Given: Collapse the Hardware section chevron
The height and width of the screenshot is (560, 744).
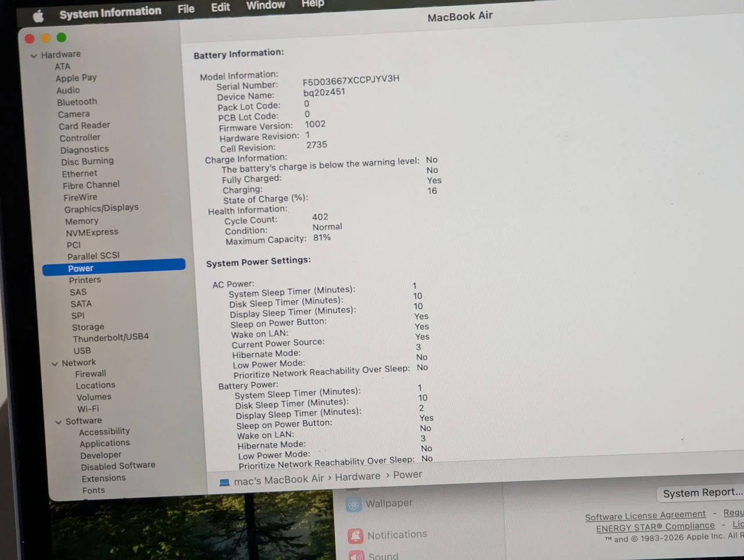Looking at the screenshot, I should click(34, 56).
